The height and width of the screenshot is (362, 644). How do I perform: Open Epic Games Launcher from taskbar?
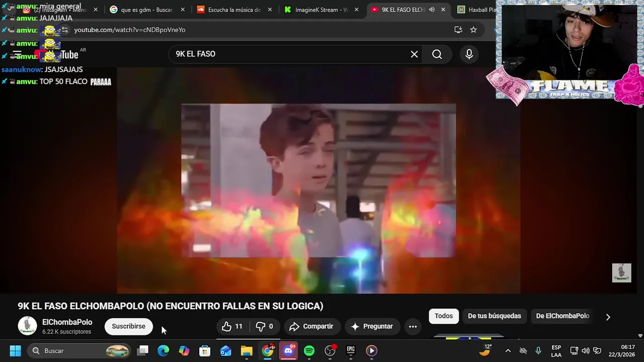tap(351, 350)
